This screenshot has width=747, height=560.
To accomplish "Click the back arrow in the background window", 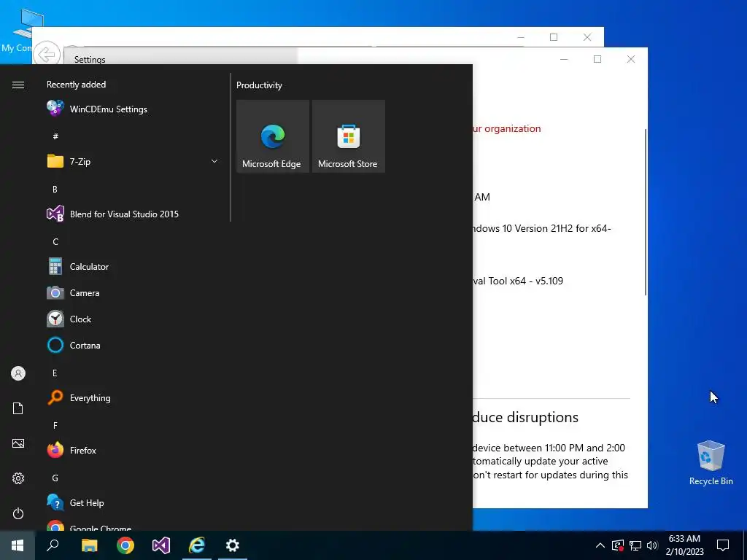I will coord(47,54).
